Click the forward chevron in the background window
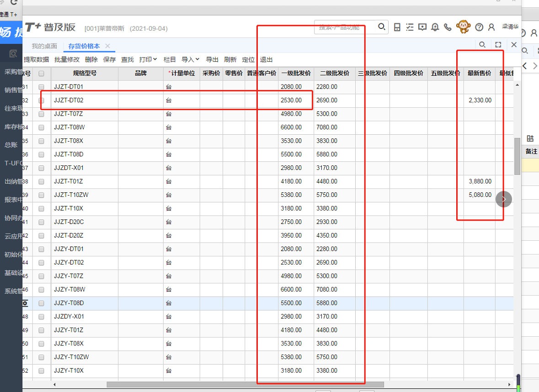539x392 pixels. tap(535, 66)
